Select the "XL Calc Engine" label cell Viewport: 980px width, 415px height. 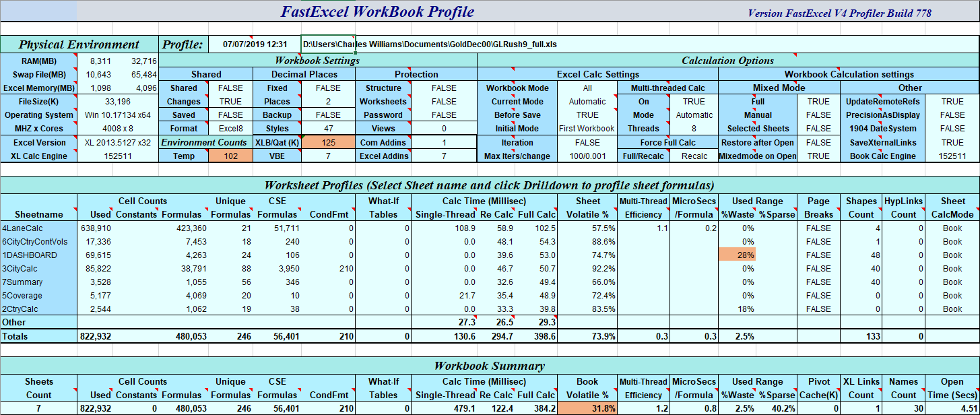tap(38, 156)
